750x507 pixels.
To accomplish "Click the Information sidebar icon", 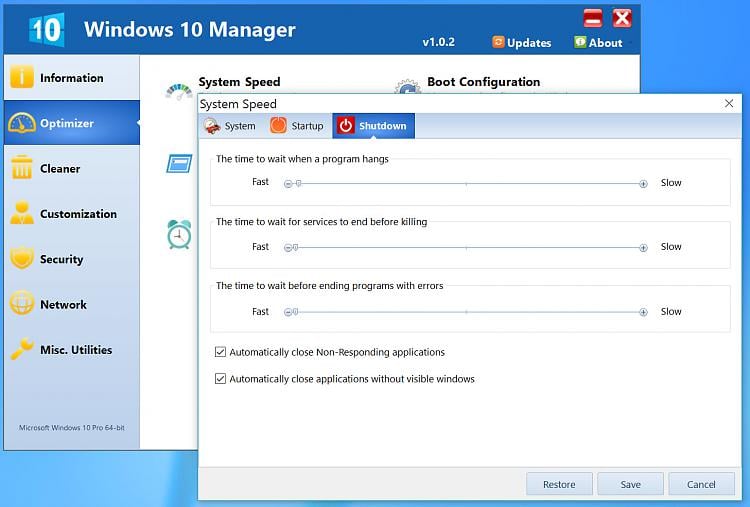I will 22,77.
